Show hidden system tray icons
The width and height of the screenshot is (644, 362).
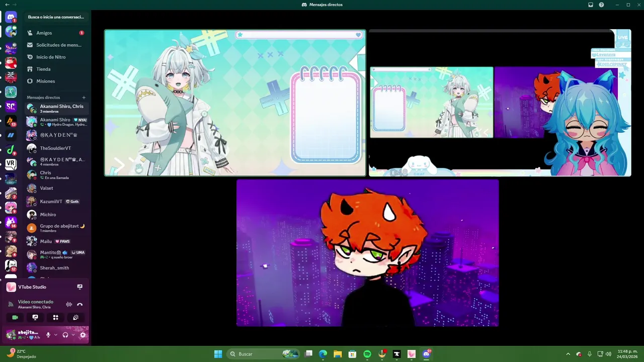pyautogui.click(x=568, y=354)
